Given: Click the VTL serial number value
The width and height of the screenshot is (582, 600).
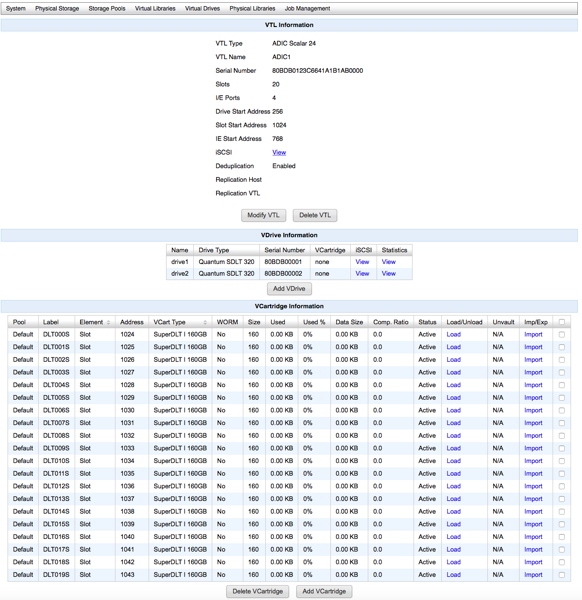Looking at the screenshot, I should (x=318, y=70).
